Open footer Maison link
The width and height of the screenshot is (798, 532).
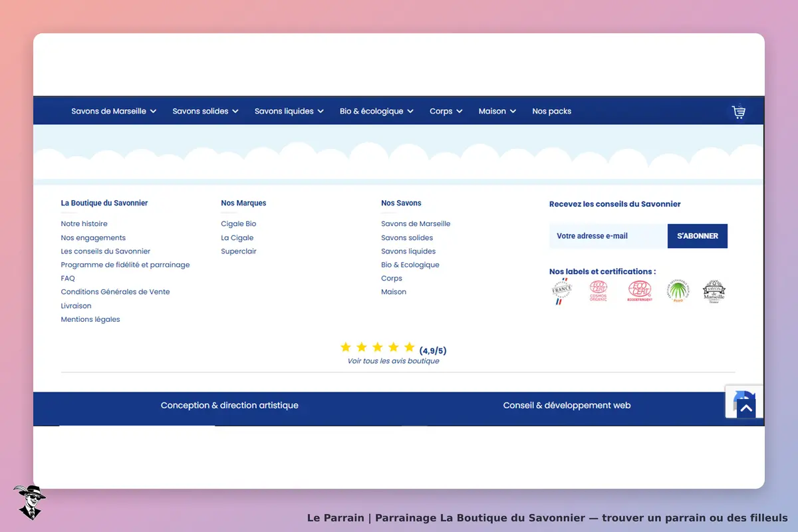(394, 292)
